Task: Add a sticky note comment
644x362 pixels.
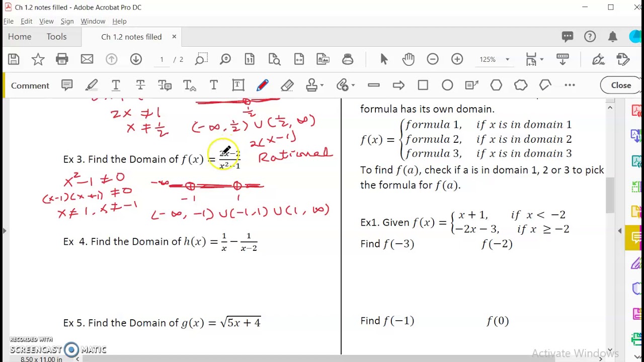Action: click(x=67, y=85)
